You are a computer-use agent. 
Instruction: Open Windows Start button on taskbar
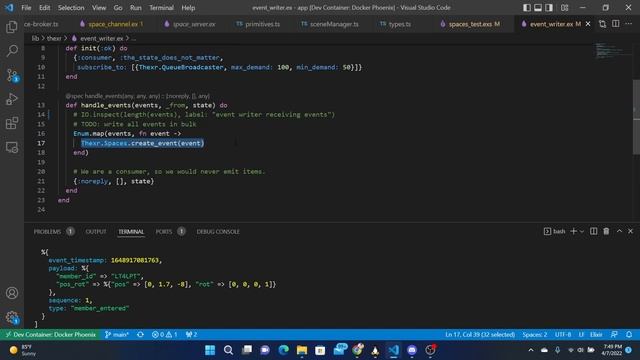pyautogui.click(x=210, y=350)
